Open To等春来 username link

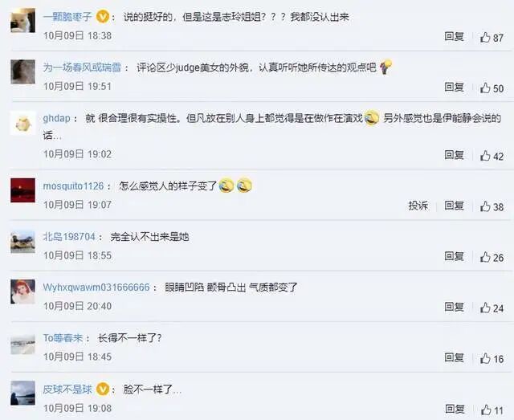coord(63,338)
